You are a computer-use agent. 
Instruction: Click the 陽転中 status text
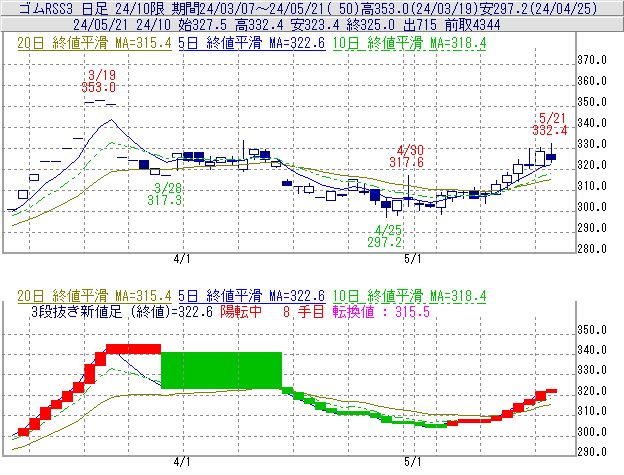click(x=241, y=311)
